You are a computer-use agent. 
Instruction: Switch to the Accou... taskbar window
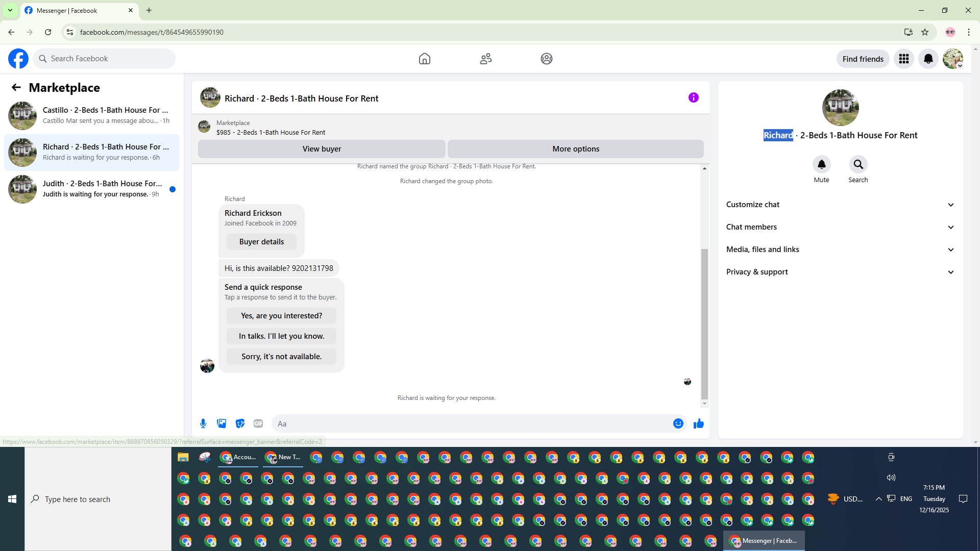(238, 457)
